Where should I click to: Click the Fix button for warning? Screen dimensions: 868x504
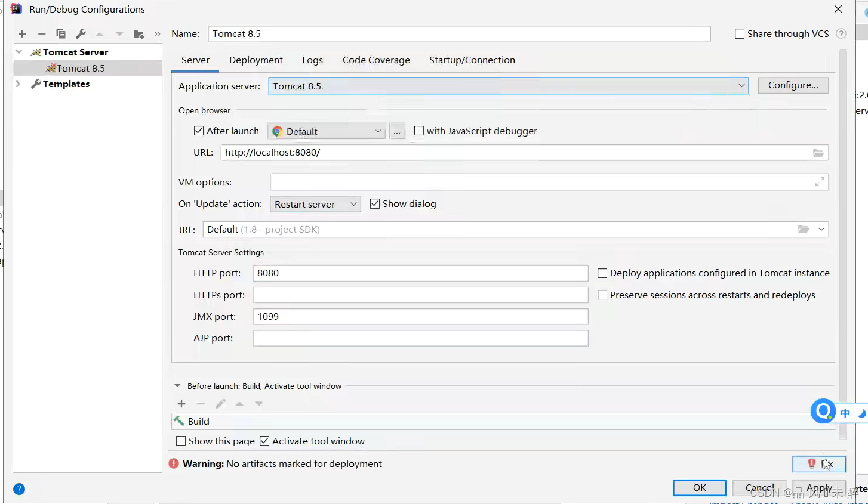point(819,463)
